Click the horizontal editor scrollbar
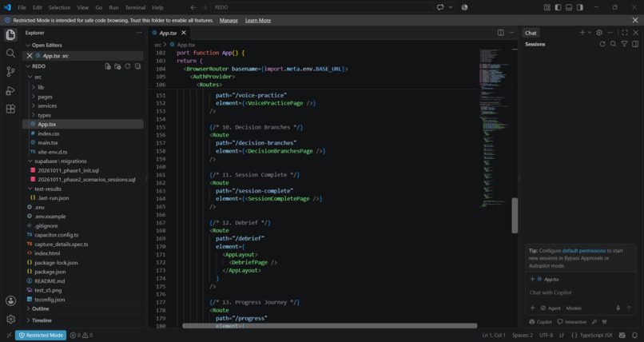 (330, 325)
